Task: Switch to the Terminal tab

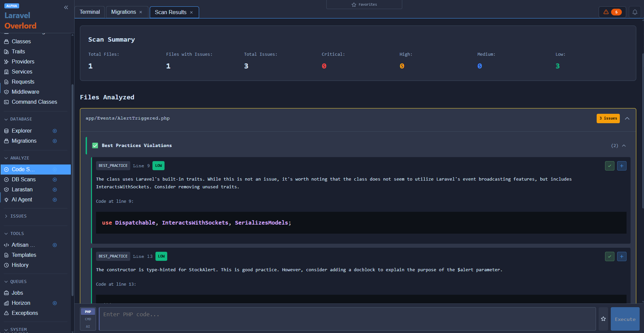Action: 89,12
